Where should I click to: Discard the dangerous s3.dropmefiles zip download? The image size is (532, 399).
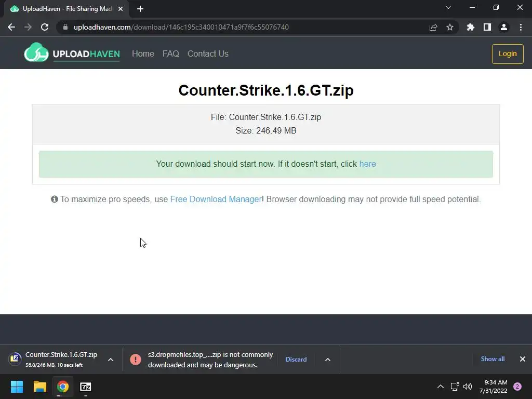coord(296,360)
